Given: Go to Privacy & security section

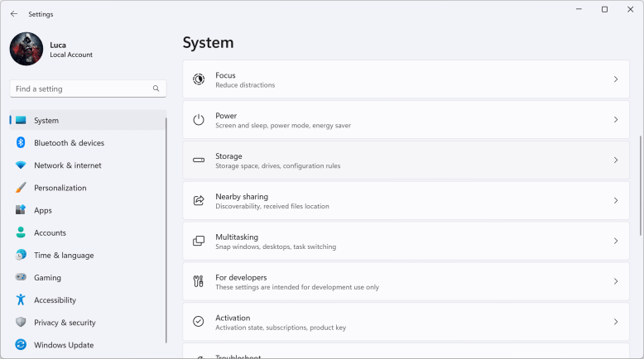Looking at the screenshot, I should pos(65,323).
